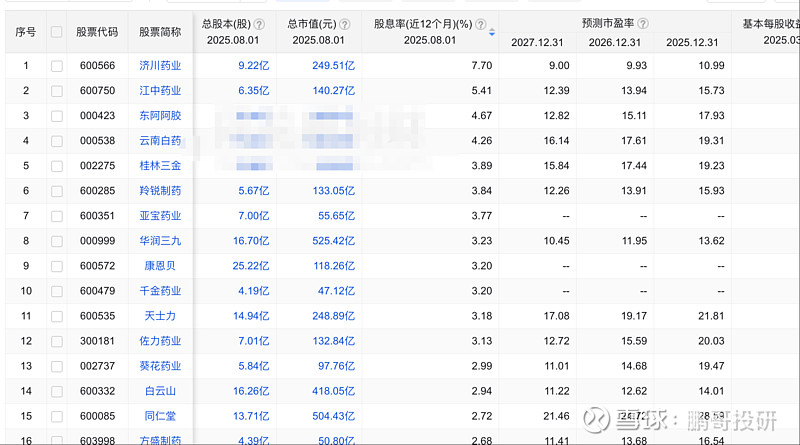
Task: Select 佐力药业 2025 forecast P/E 20.03
Action: pyautogui.click(x=711, y=340)
